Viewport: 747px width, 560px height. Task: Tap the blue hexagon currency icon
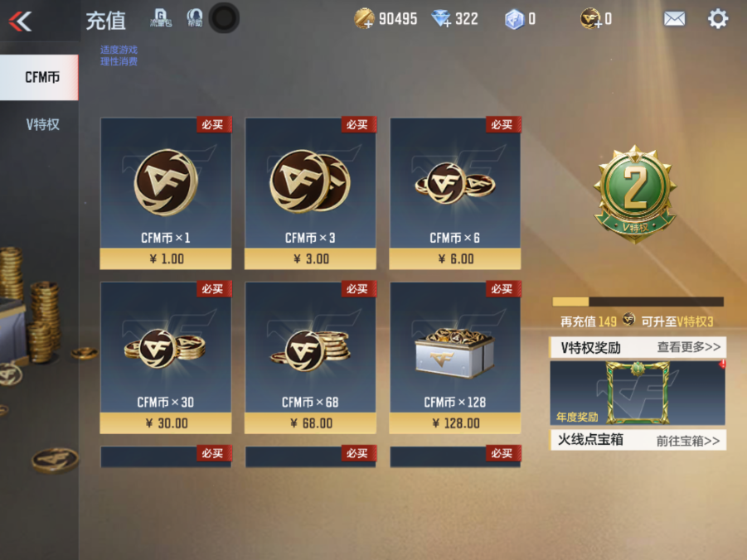click(x=514, y=20)
